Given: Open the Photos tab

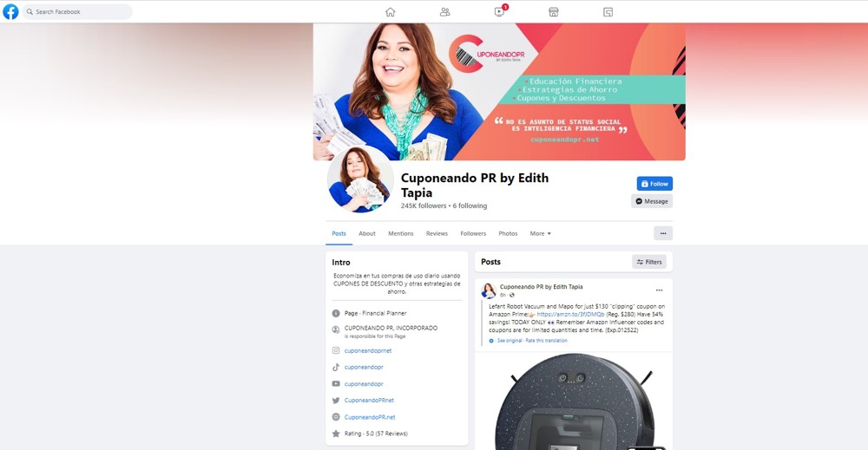Looking at the screenshot, I should click(x=508, y=233).
